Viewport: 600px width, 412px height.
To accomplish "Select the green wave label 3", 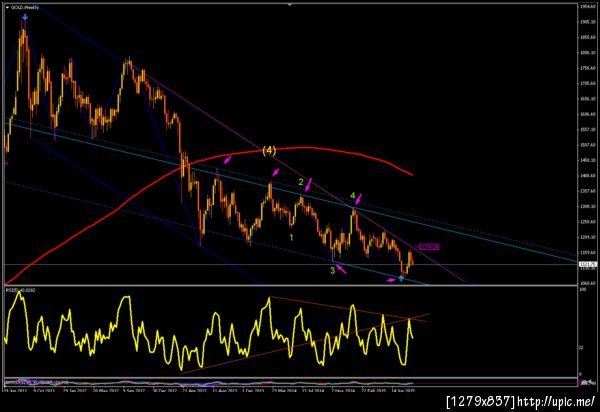I will [333, 270].
